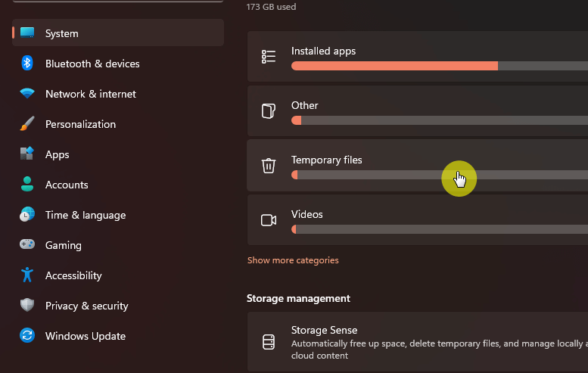This screenshot has height=373, width=588.
Task: Open Apps settings page
Action: (x=118, y=154)
